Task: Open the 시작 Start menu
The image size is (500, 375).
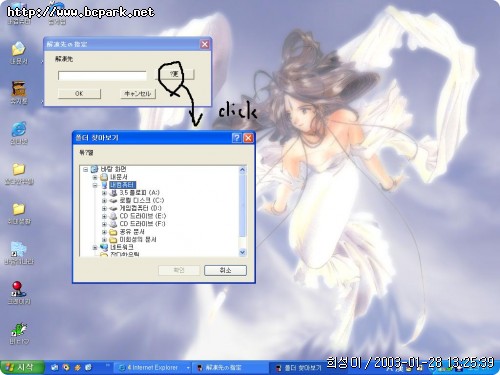Action: point(22,367)
